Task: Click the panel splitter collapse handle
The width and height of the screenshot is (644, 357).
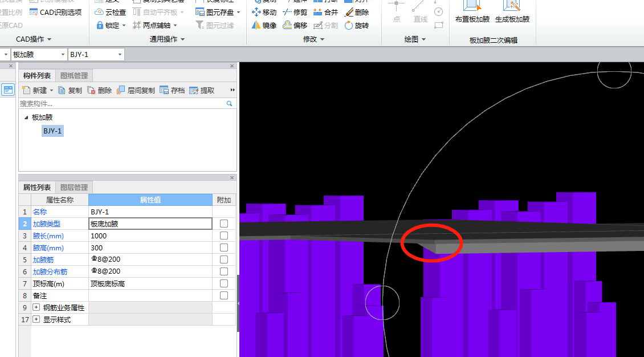Action: pyautogui.click(x=238, y=303)
